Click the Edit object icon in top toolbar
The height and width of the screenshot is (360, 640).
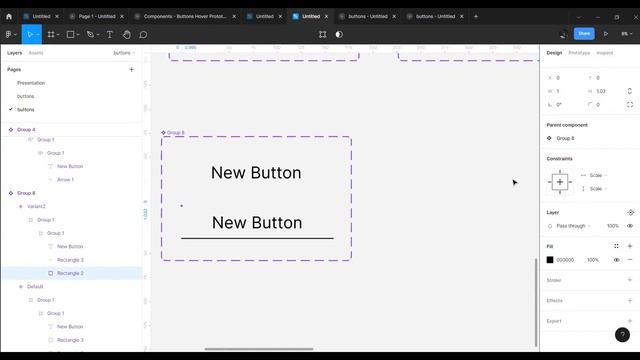coord(322,35)
